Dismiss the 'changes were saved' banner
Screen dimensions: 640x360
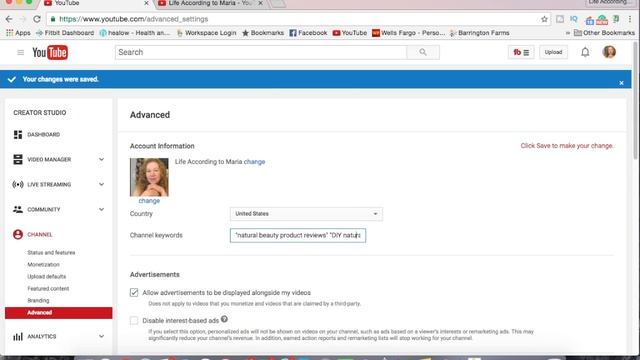621,83
